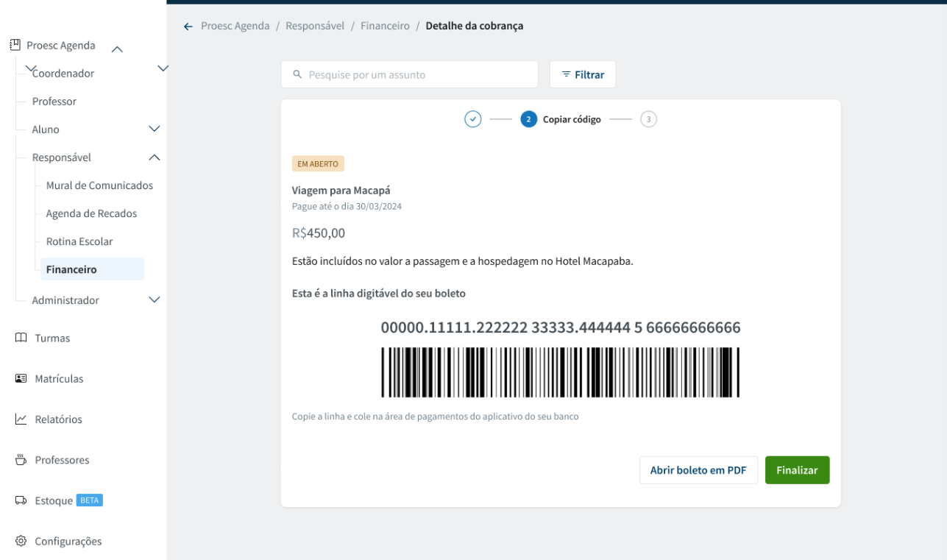947x560 pixels.
Task: Go to Professores in sidebar
Action: pos(62,460)
